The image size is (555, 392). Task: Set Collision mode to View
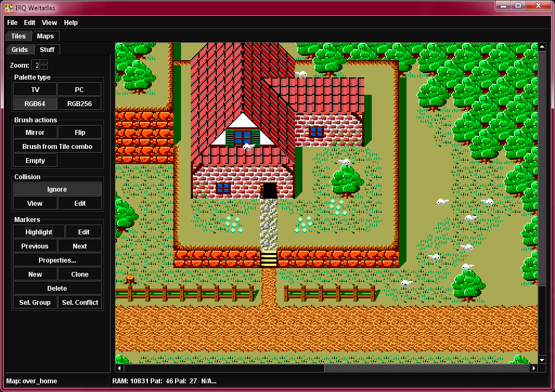pyautogui.click(x=35, y=203)
